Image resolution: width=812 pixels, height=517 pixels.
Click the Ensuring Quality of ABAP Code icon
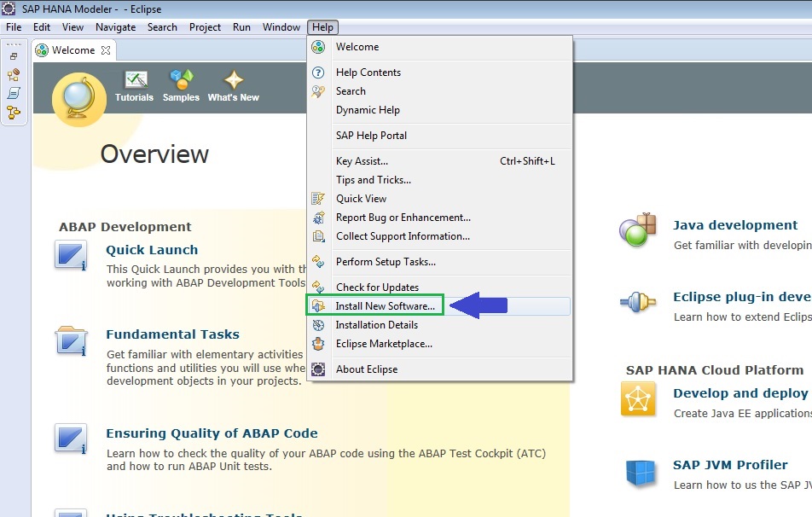[x=71, y=439]
